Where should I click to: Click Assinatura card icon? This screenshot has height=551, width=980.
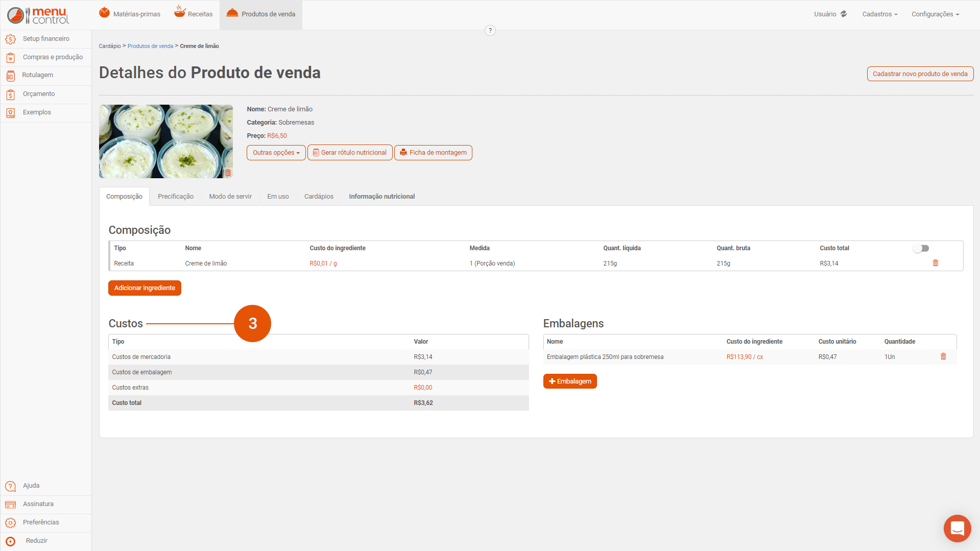pyautogui.click(x=11, y=505)
